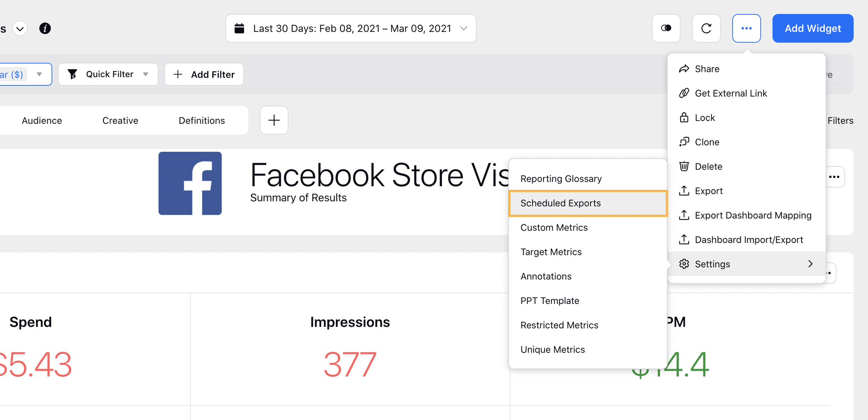Select Share from the options menu
This screenshot has height=420, width=868.
click(x=746, y=69)
